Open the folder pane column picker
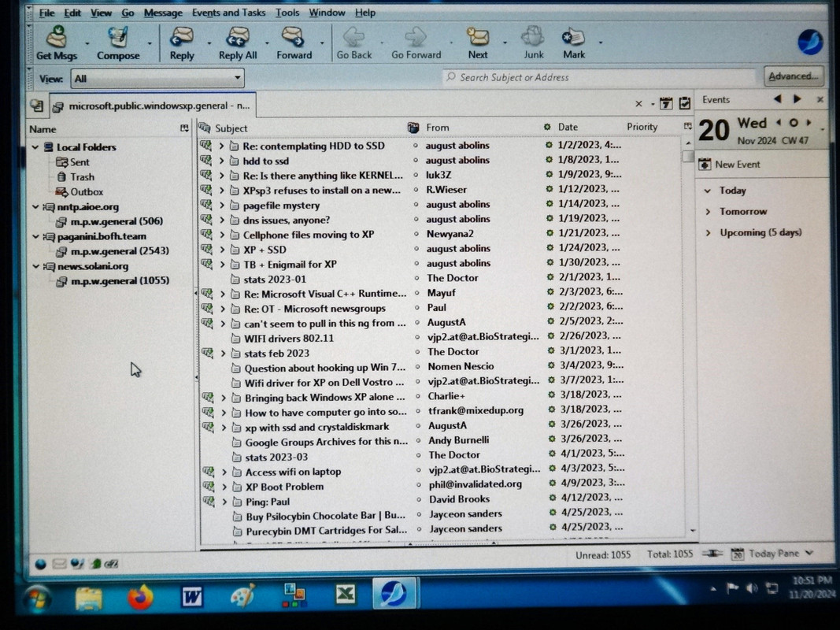This screenshot has height=630, width=840. click(184, 128)
